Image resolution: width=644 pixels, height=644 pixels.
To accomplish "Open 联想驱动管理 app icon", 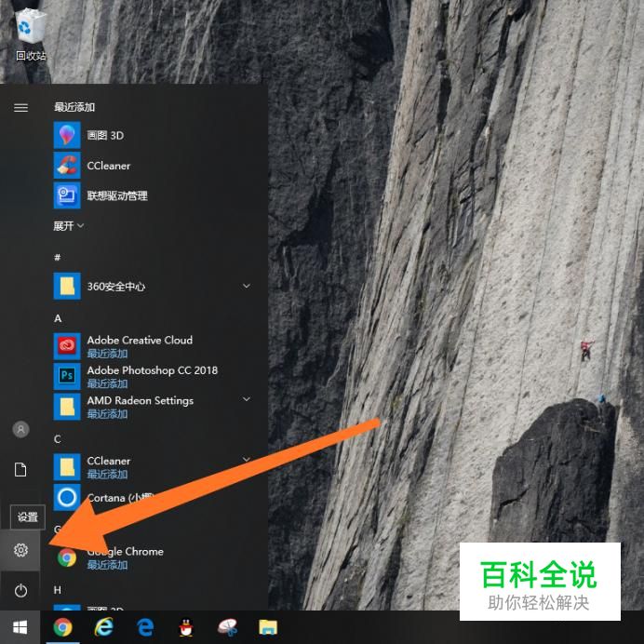I will [67, 195].
